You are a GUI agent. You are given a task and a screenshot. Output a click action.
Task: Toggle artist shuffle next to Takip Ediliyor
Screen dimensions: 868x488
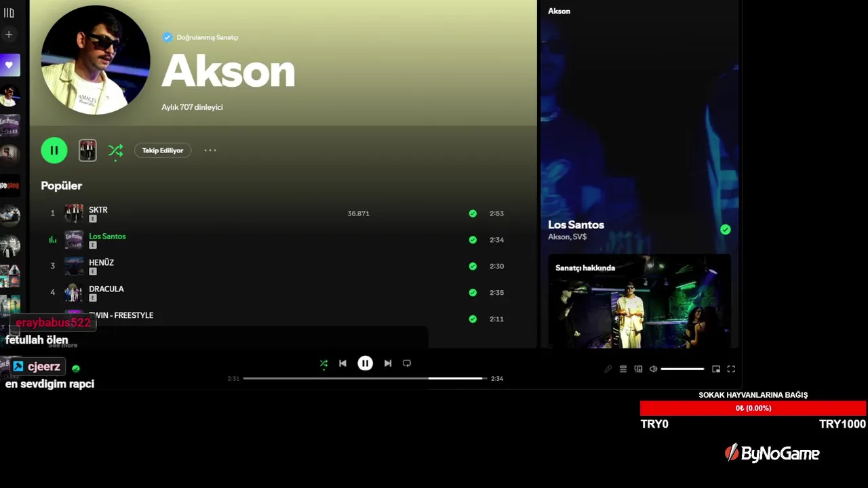116,150
